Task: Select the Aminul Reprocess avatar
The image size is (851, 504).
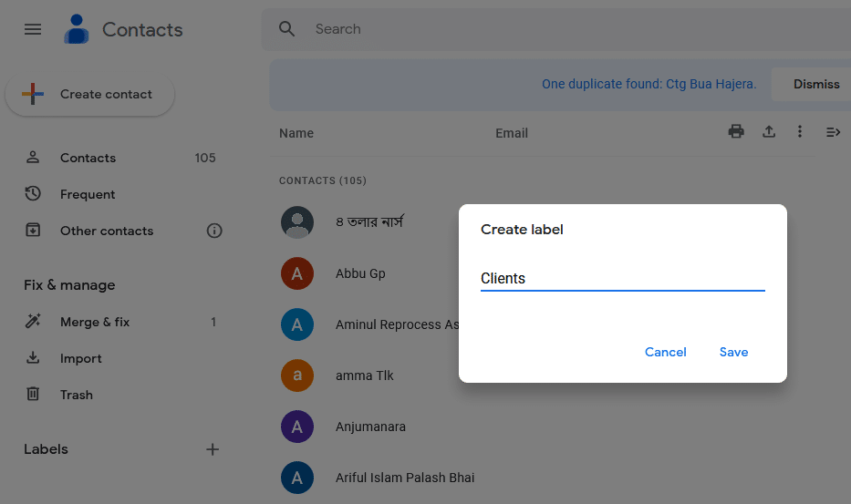Action: pyautogui.click(x=296, y=324)
